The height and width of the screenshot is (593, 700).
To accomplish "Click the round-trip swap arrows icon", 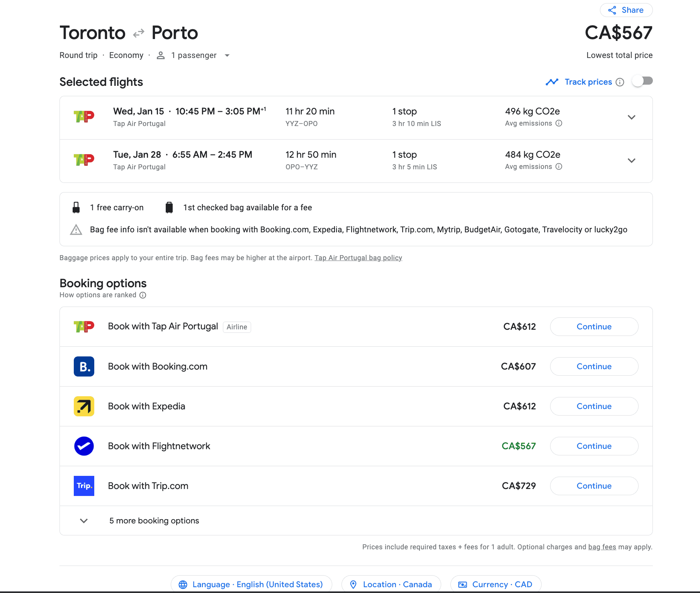I will point(138,34).
